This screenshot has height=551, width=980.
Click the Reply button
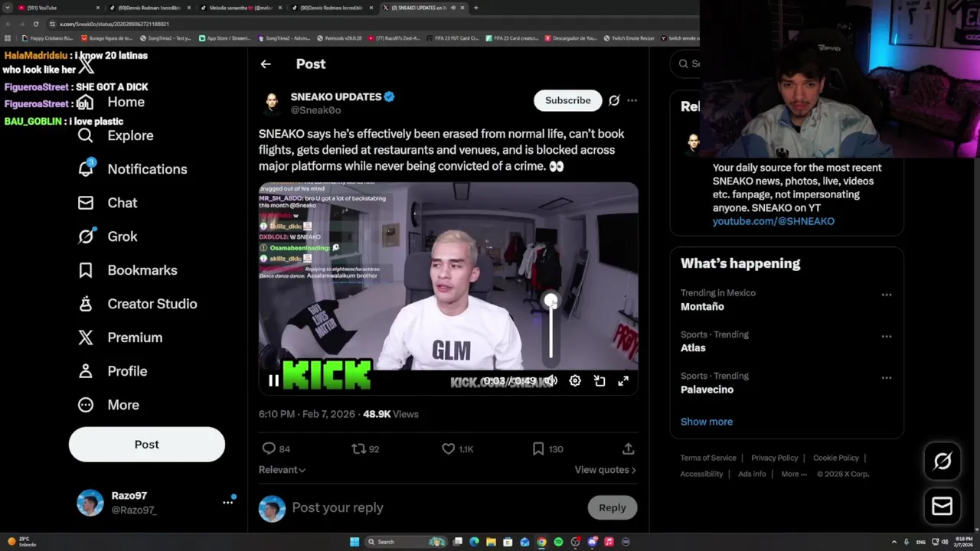612,507
